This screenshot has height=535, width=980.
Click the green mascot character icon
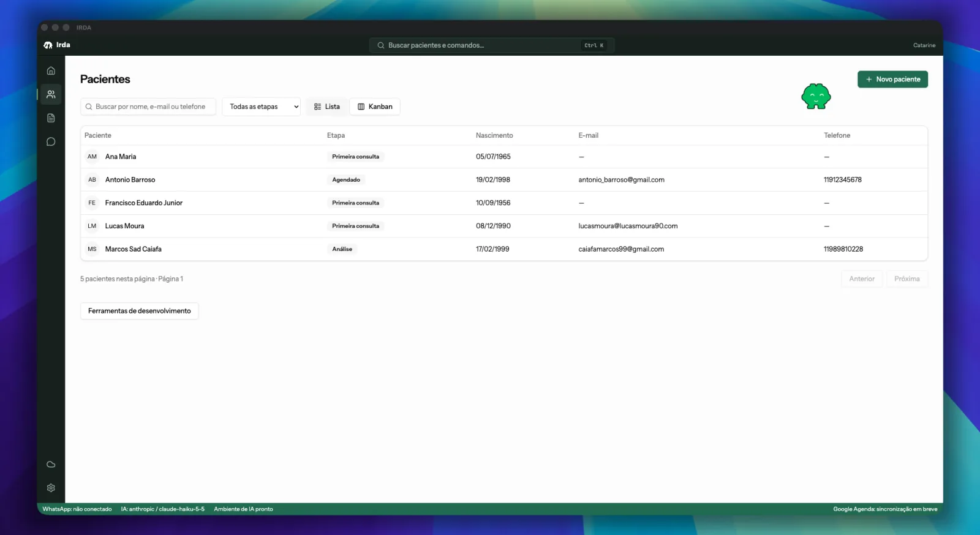point(816,97)
